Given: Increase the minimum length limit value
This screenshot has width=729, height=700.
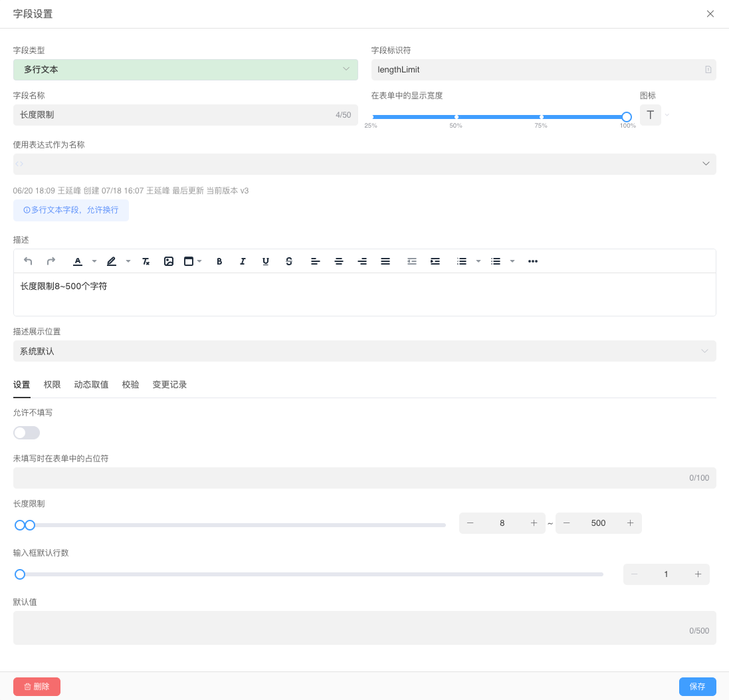Looking at the screenshot, I should coord(534,523).
